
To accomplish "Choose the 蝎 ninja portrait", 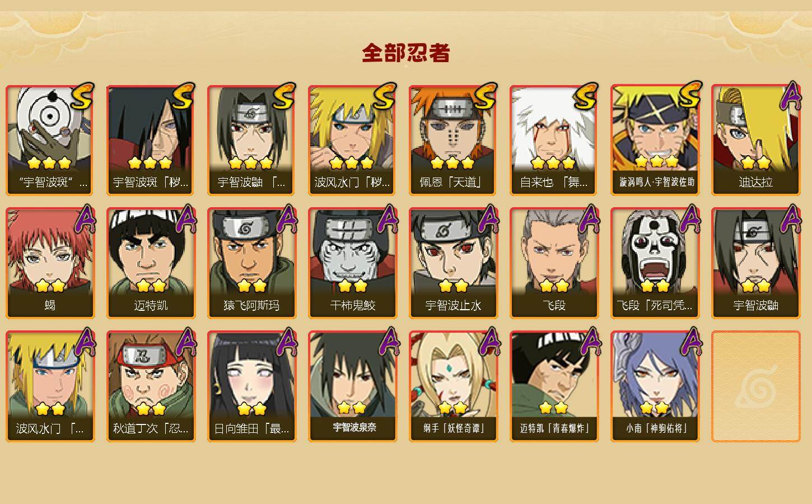I will [50, 263].
